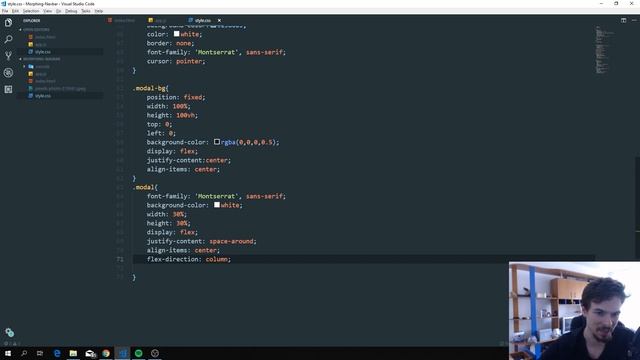Close the style.css editor tab
The image size is (640, 360).
pyautogui.click(x=219, y=20)
